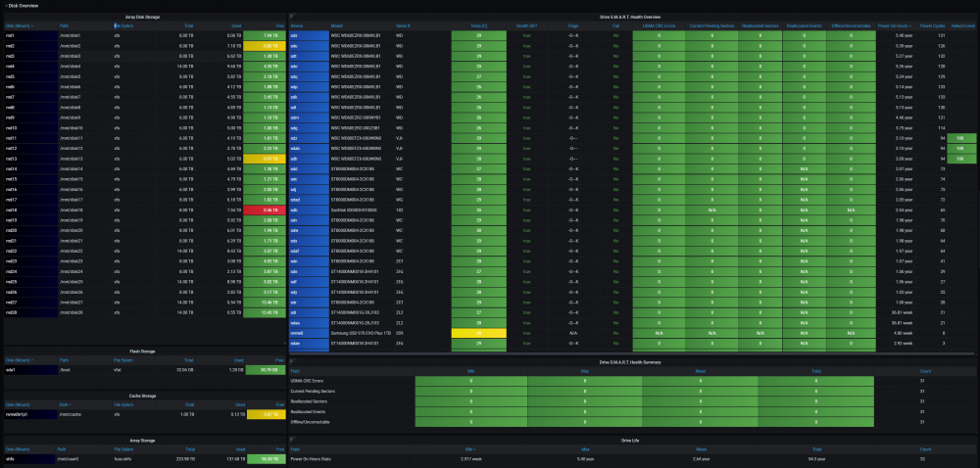The height and width of the screenshot is (468, 980).
Task: Sort by the Health OK? column header
Action: tap(527, 26)
